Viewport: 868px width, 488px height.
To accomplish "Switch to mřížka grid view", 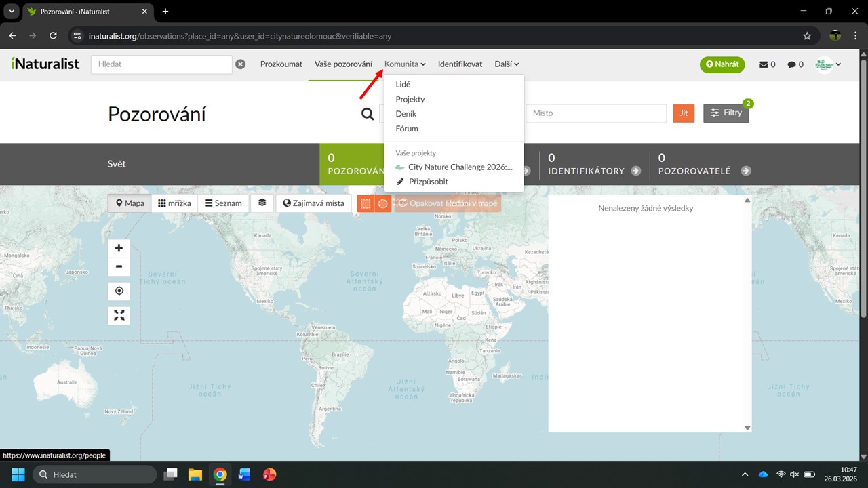I will [x=174, y=203].
